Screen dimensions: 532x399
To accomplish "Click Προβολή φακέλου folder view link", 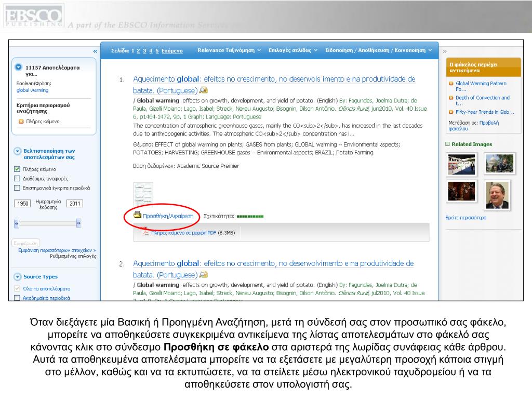I will tap(474, 126).
